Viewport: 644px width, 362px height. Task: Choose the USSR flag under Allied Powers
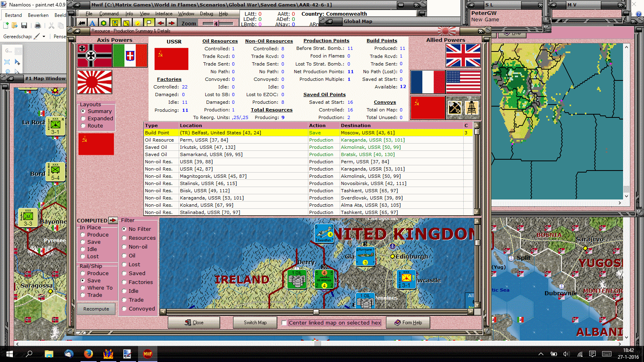[428, 108]
